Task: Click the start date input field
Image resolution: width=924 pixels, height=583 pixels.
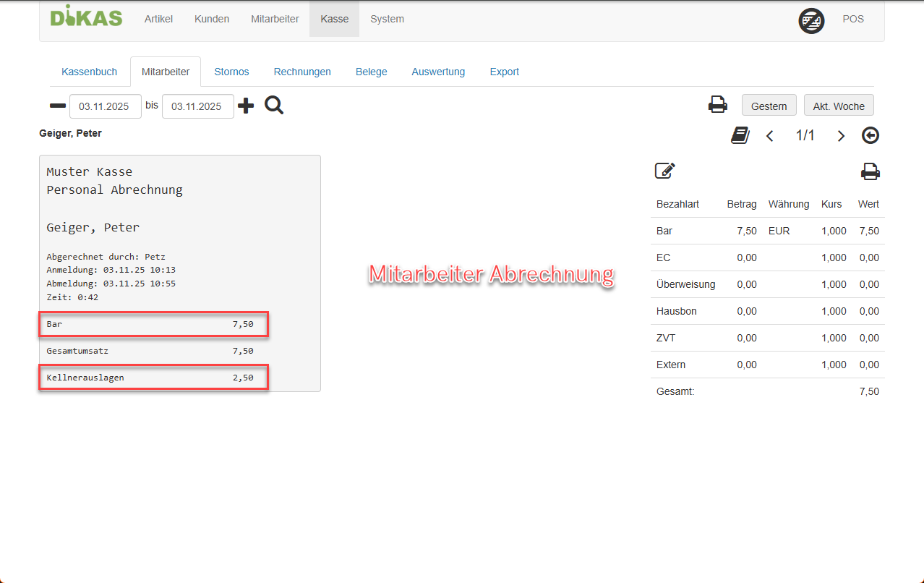Action: (x=105, y=106)
